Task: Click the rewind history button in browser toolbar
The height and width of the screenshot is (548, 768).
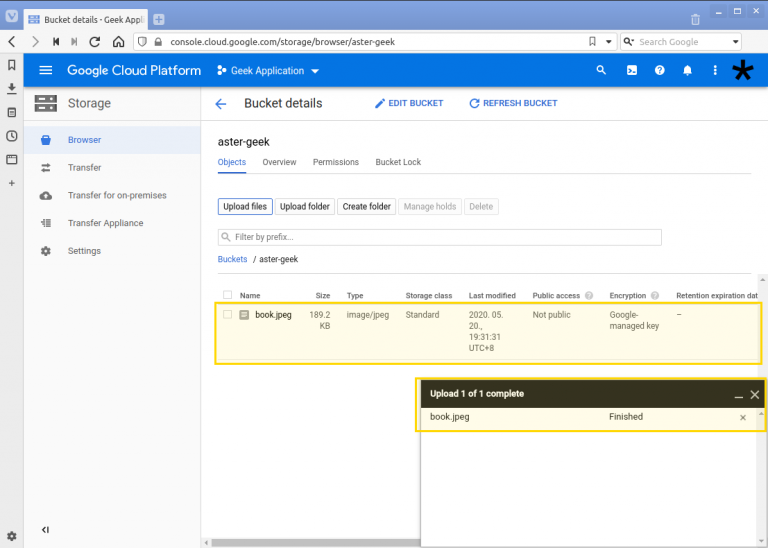Action: [56, 42]
